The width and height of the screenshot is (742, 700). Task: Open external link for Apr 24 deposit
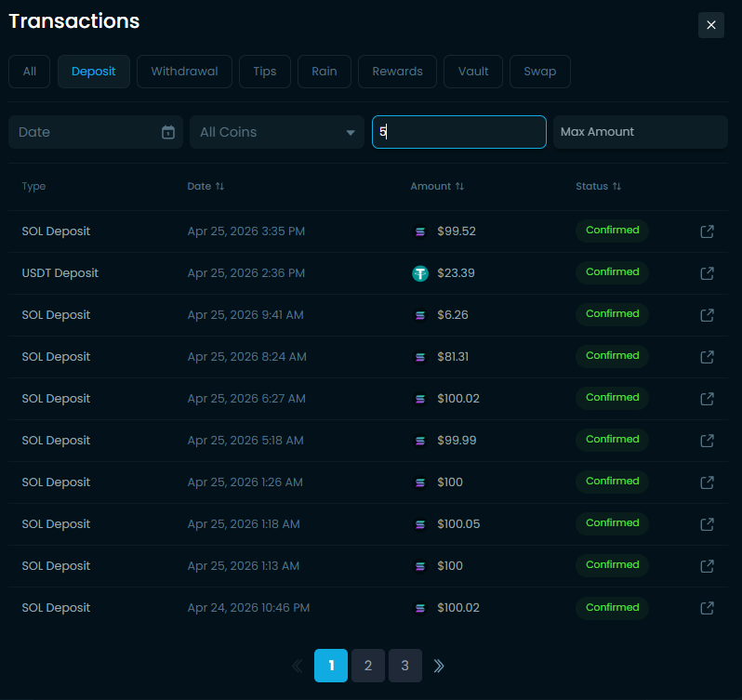(x=707, y=608)
